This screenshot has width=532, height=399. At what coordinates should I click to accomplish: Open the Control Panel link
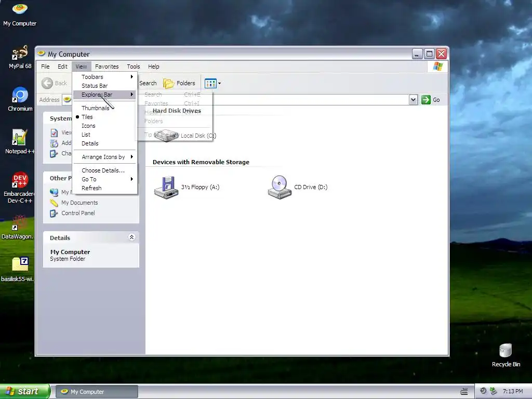[x=78, y=213]
